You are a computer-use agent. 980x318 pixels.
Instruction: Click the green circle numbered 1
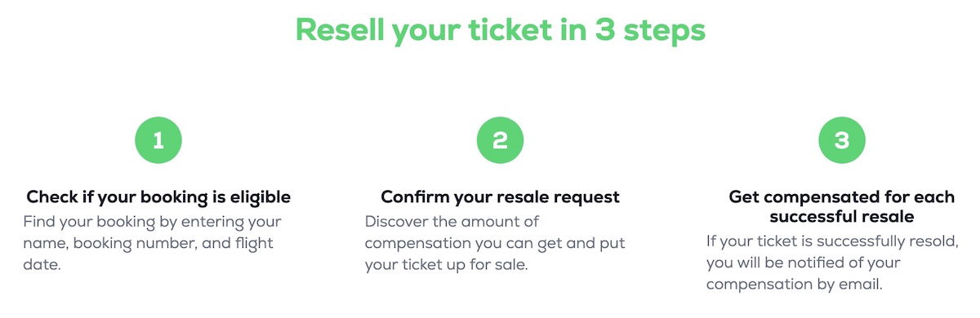tap(158, 140)
